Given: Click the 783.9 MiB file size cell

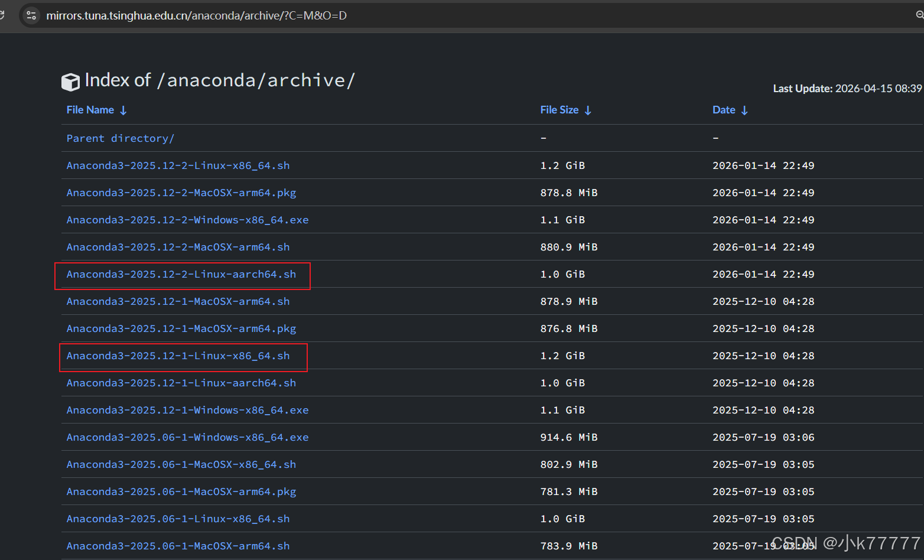Looking at the screenshot, I should [x=569, y=546].
